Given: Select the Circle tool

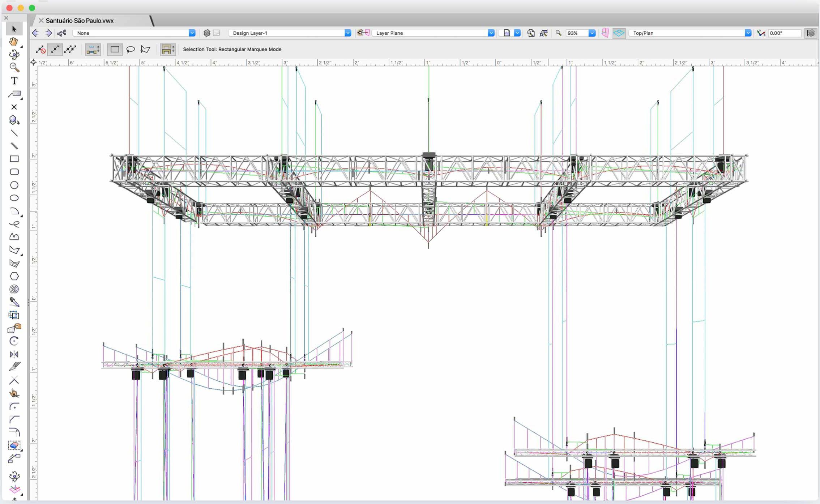Looking at the screenshot, I should tap(14, 185).
